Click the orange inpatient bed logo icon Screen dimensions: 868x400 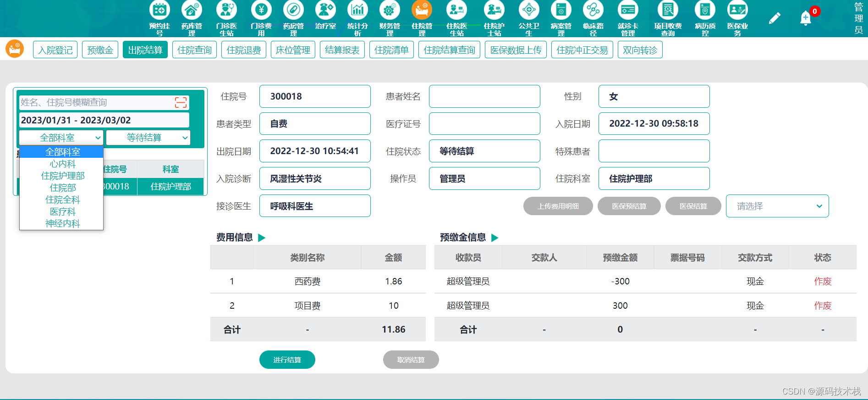15,49
